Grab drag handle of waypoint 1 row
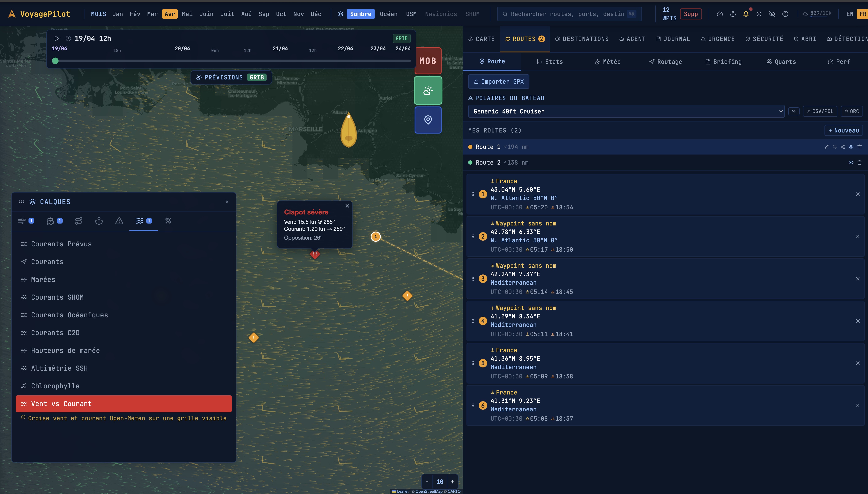 pyautogui.click(x=473, y=194)
